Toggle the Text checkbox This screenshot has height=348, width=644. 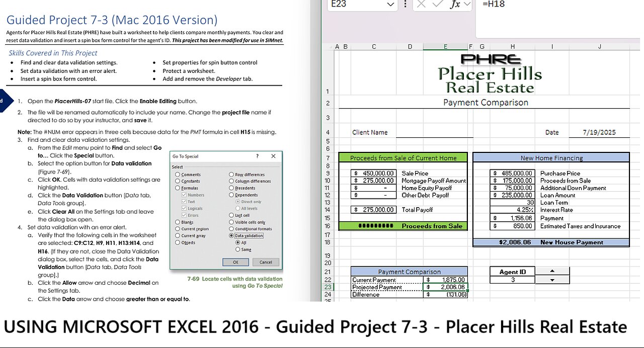click(x=184, y=202)
